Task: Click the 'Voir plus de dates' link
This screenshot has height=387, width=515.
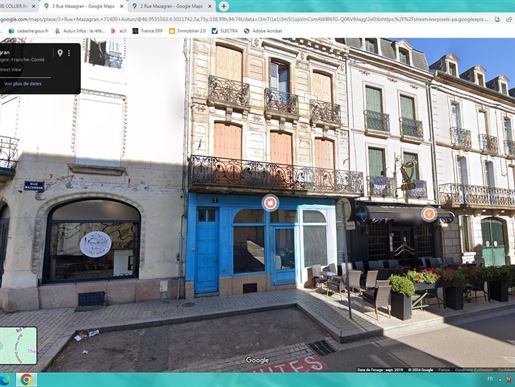Action: click(23, 84)
